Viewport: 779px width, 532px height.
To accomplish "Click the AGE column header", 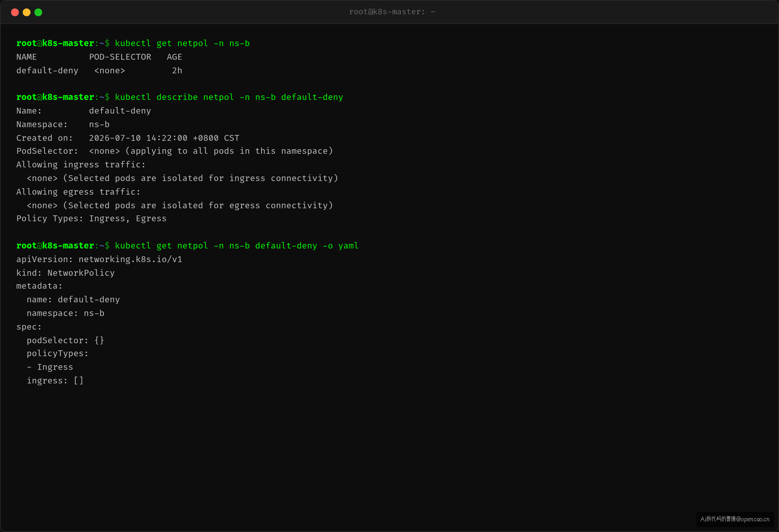I will (x=174, y=57).
